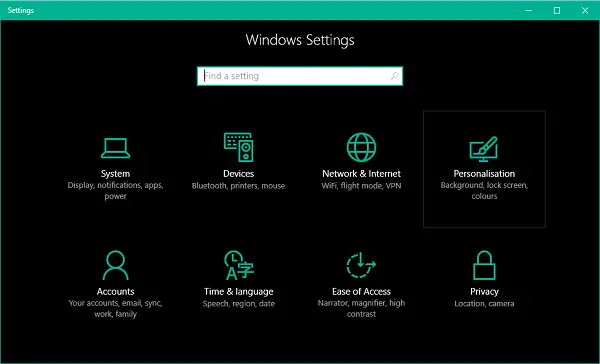Open the Privacy padlock icon

484,265
